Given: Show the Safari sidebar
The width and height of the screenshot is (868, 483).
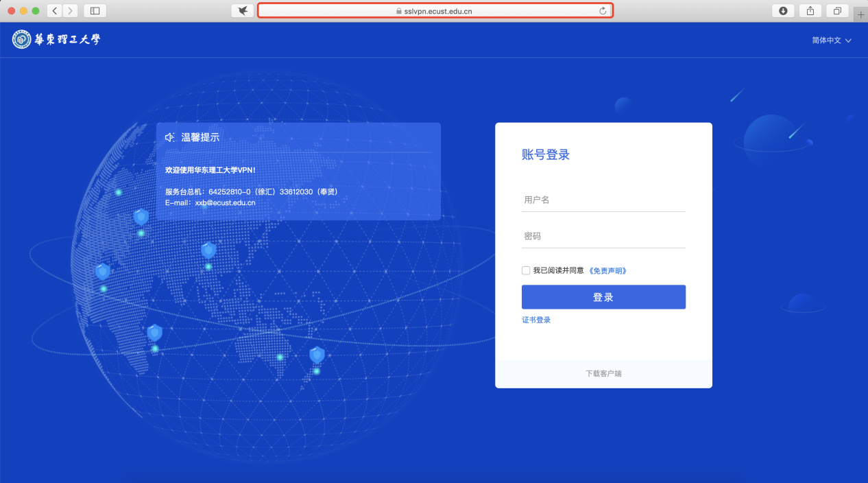Looking at the screenshot, I should [95, 11].
